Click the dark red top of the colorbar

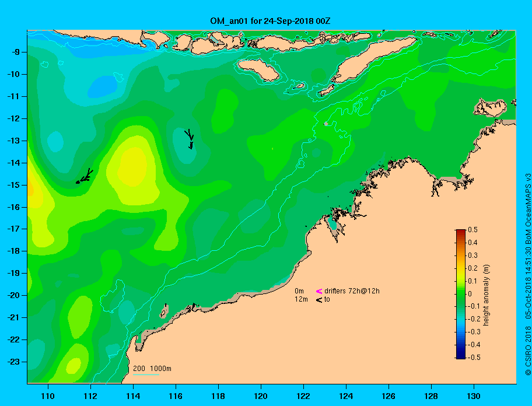(461, 232)
